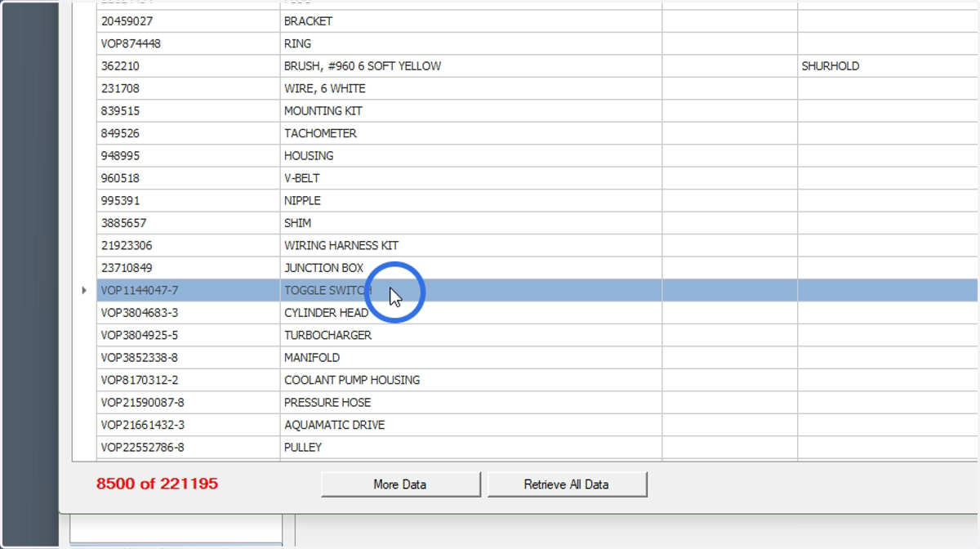Select part number VOP3804683-3

coord(188,313)
